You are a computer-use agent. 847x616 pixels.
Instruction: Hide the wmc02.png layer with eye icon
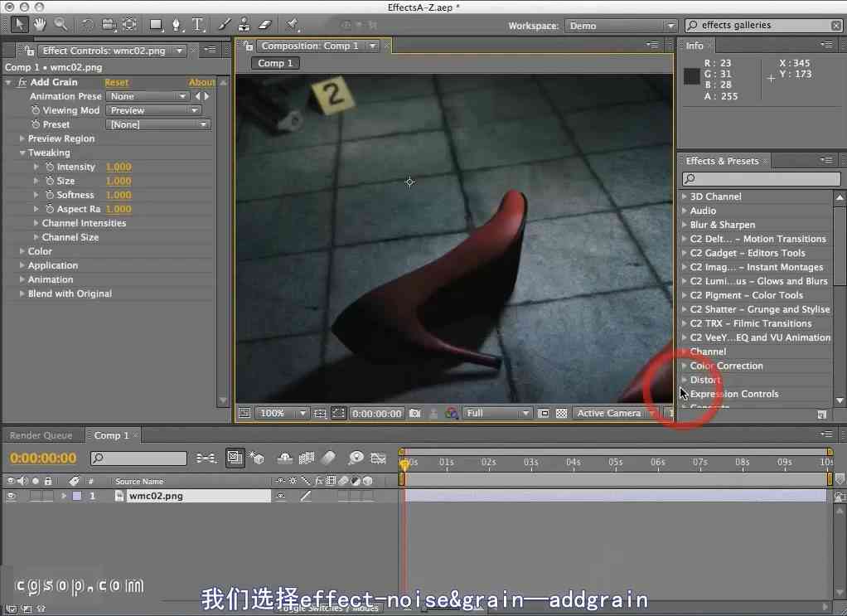click(12, 496)
